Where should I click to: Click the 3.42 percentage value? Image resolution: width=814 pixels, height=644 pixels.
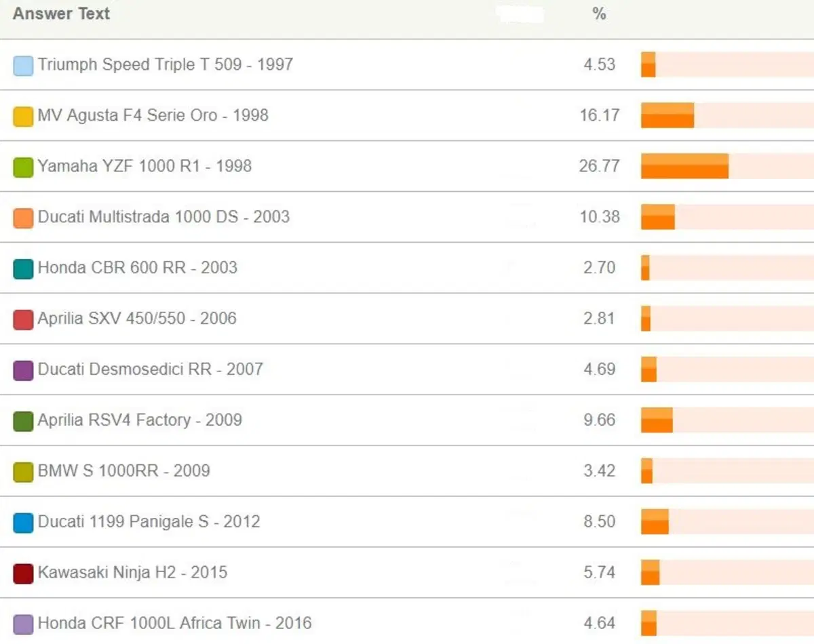click(600, 472)
